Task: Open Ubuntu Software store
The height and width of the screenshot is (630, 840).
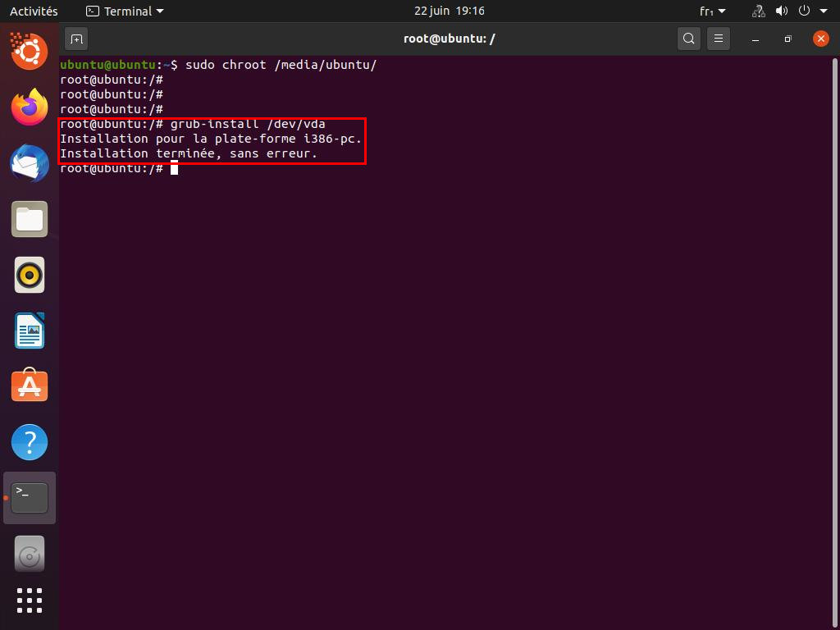Action: 30,386
